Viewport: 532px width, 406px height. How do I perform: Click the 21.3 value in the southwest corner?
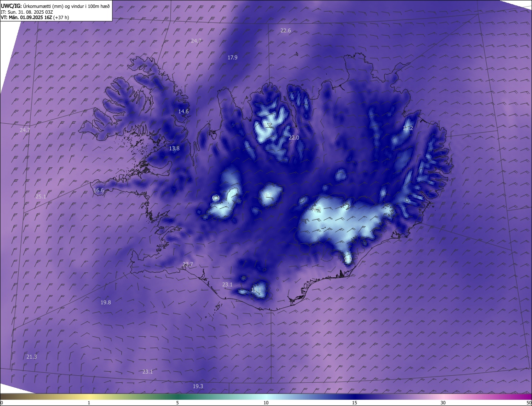(x=32, y=357)
